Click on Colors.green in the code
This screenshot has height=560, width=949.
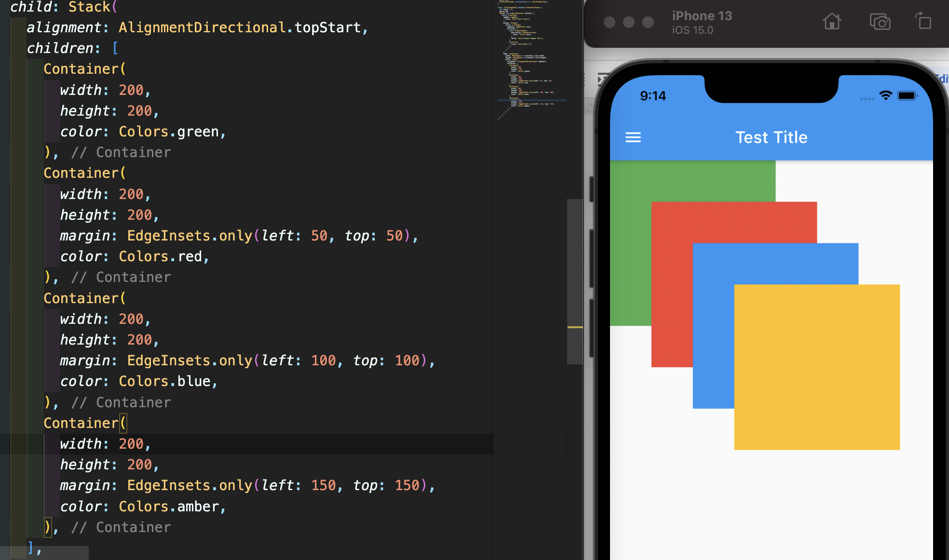[168, 132]
